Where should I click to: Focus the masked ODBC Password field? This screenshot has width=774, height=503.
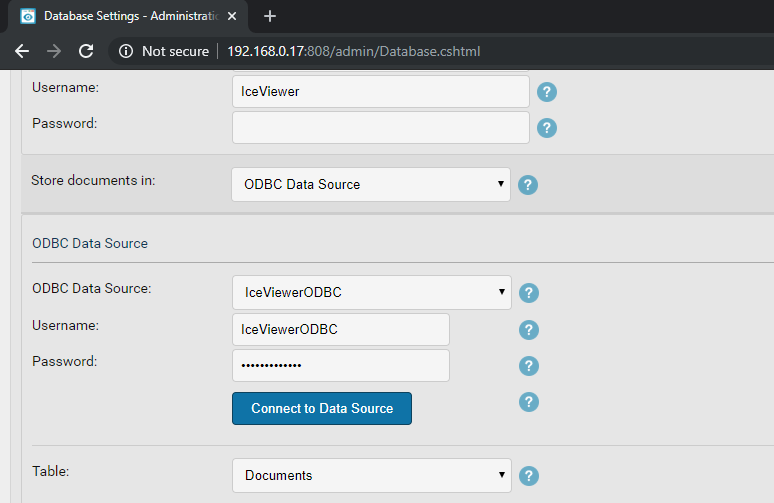click(341, 365)
